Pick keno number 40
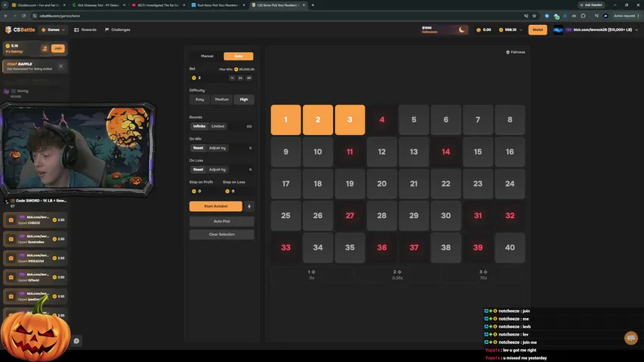 (x=510, y=247)
